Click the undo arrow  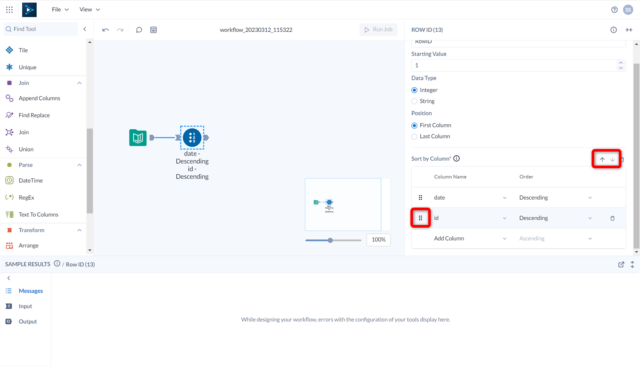tap(105, 30)
